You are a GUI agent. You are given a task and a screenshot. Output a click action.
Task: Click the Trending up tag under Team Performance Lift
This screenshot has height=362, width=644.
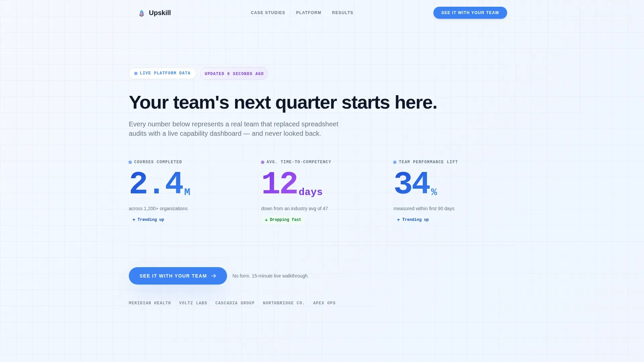coord(413,220)
